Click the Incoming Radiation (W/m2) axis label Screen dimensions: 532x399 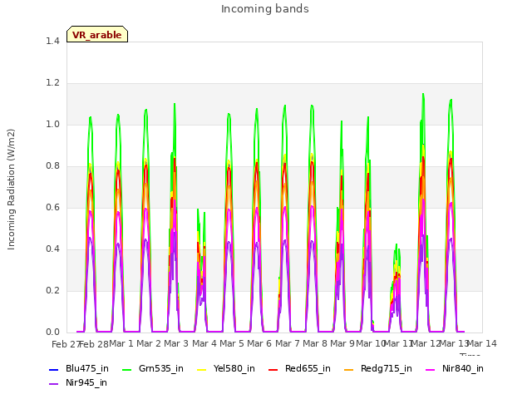pyautogui.click(x=11, y=190)
